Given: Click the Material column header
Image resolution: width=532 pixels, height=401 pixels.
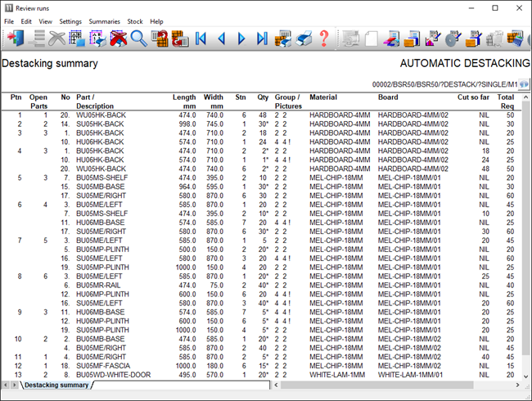Looking at the screenshot, I should coord(324,97).
